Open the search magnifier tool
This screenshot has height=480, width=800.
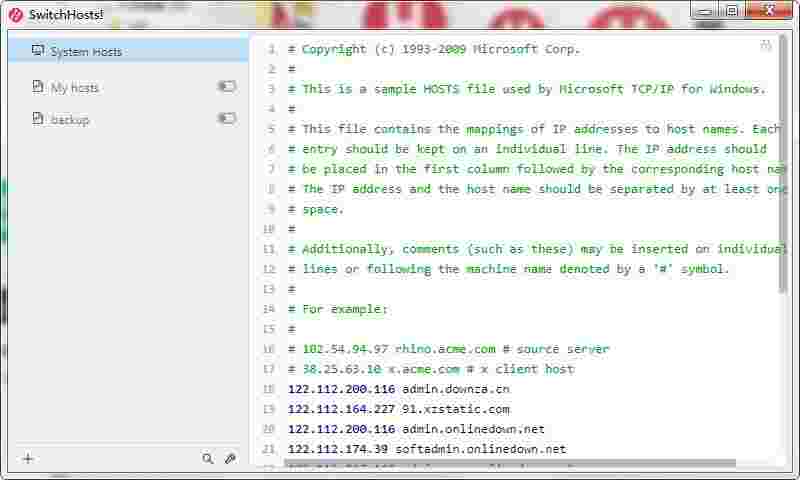tap(207, 459)
